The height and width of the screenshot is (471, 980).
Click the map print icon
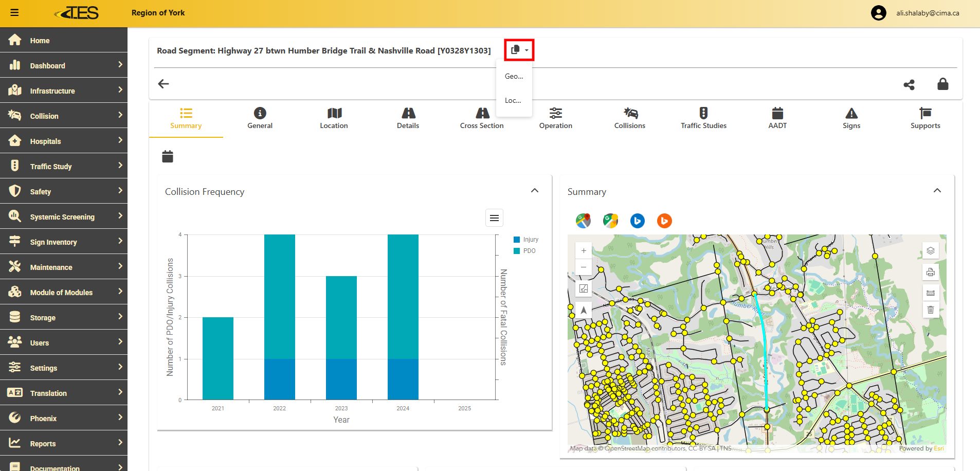pyautogui.click(x=930, y=273)
